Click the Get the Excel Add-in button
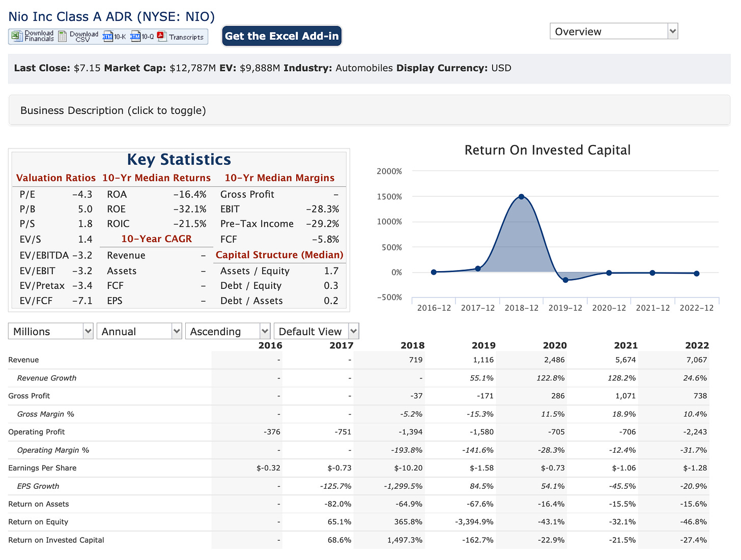Screen dimensions: 741x560 point(281,36)
